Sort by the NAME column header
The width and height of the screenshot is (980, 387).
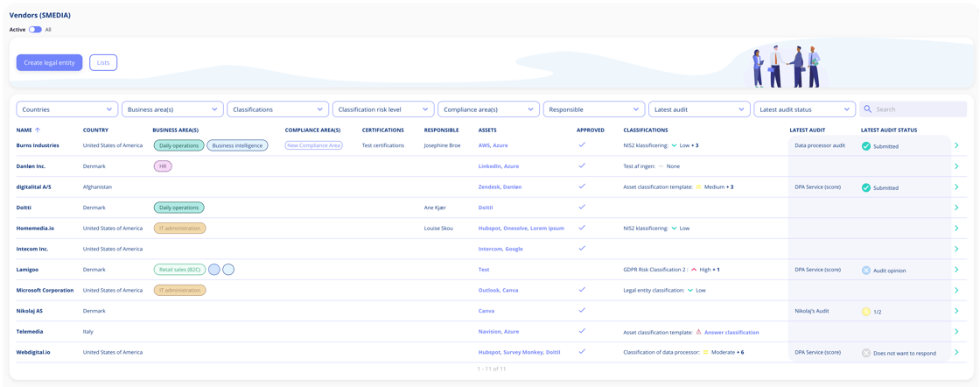tap(24, 130)
